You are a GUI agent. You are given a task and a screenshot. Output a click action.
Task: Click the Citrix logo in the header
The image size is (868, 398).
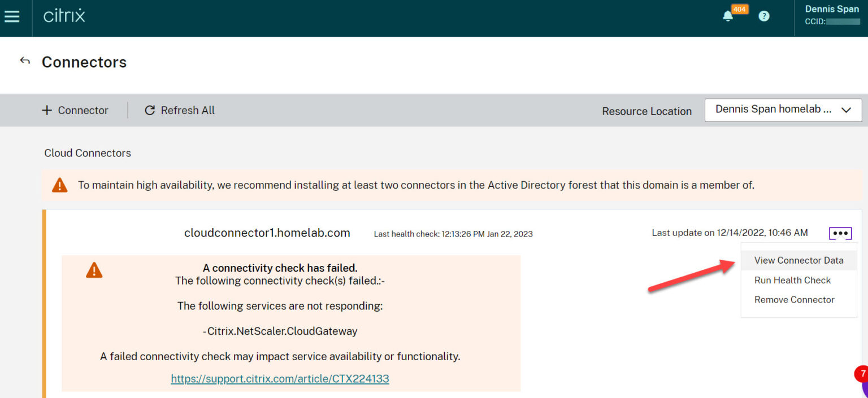click(x=64, y=16)
